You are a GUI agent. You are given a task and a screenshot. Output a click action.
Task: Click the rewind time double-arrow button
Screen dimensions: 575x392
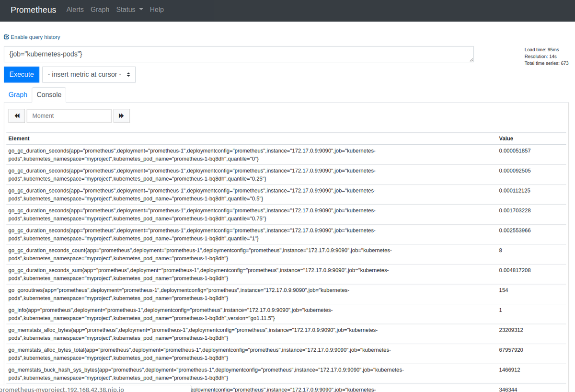pyautogui.click(x=17, y=116)
